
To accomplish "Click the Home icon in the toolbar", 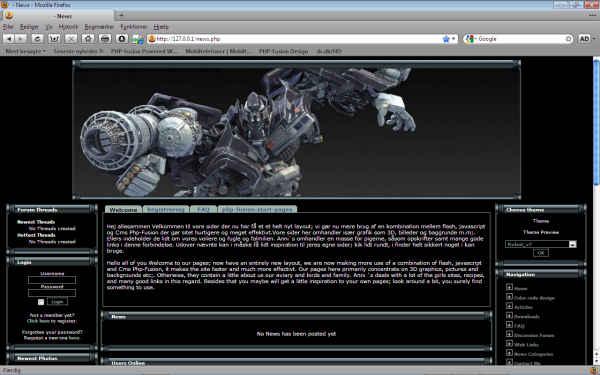I will coord(88,39).
